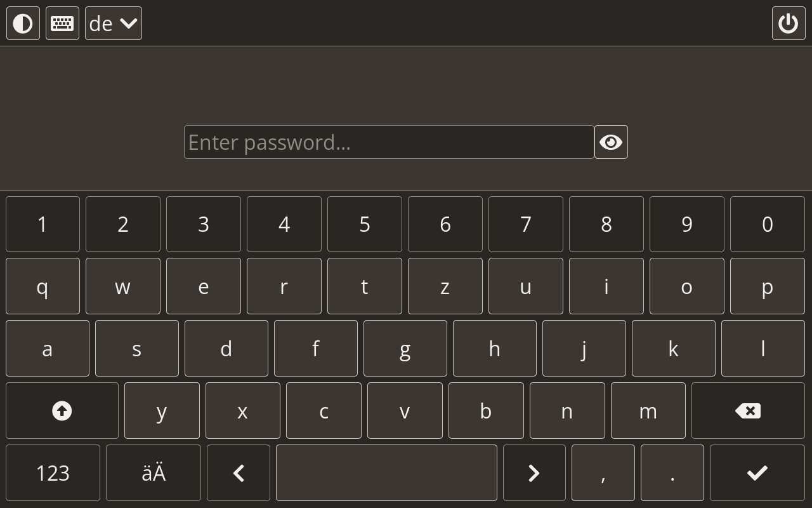Tap the letter 'z' key
Viewport: 812px width, 508px height.
tap(445, 286)
